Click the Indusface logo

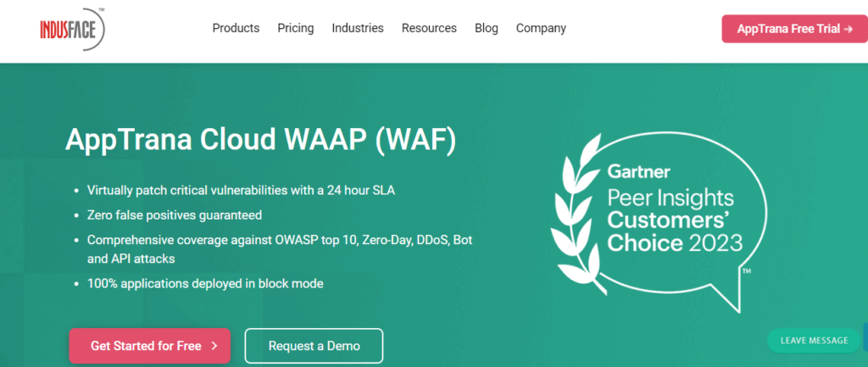click(x=72, y=29)
